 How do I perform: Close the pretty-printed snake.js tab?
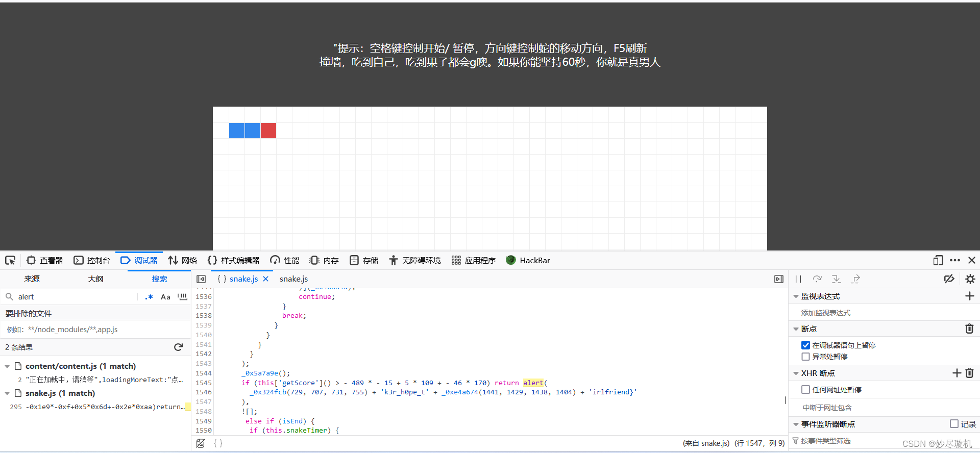[265, 279]
